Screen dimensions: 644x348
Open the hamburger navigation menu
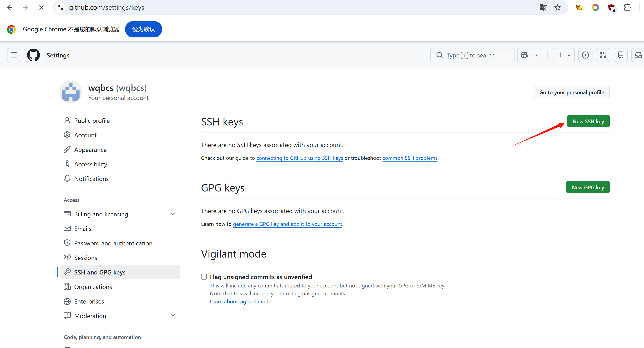pyautogui.click(x=14, y=55)
